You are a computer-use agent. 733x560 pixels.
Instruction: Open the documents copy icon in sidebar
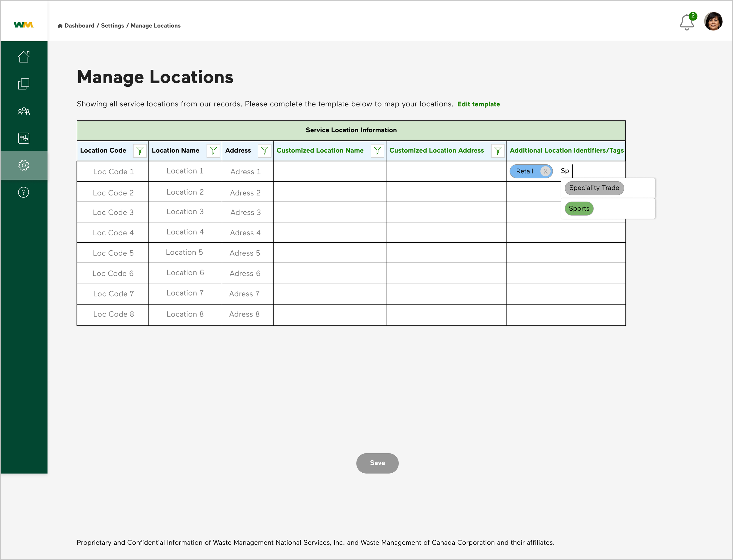point(24,84)
